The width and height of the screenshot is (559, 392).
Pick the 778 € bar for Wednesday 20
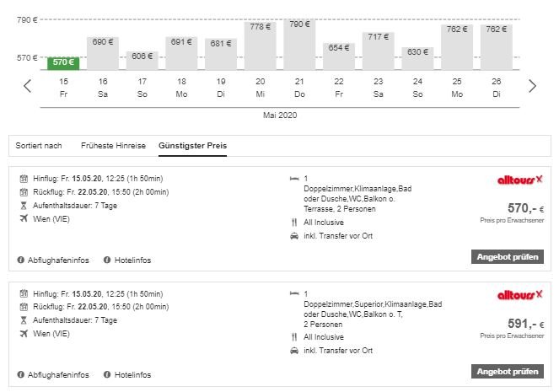point(261,46)
